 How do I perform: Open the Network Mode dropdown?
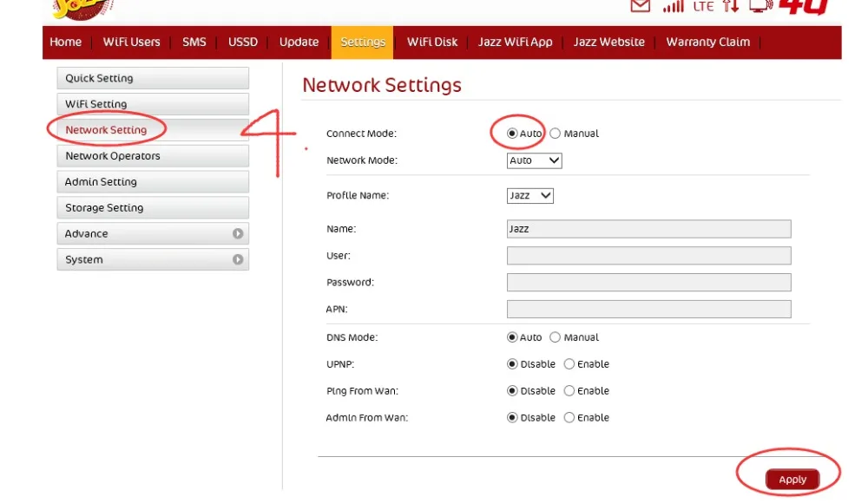click(534, 160)
